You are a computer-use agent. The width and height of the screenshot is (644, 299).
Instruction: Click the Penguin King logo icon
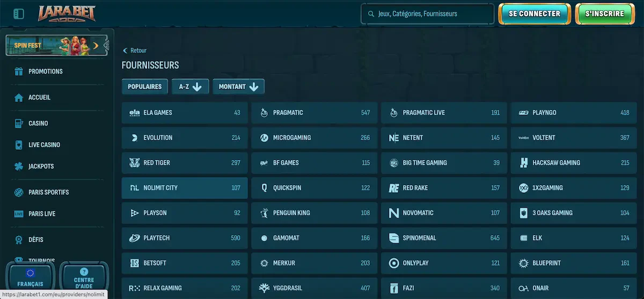point(264,213)
